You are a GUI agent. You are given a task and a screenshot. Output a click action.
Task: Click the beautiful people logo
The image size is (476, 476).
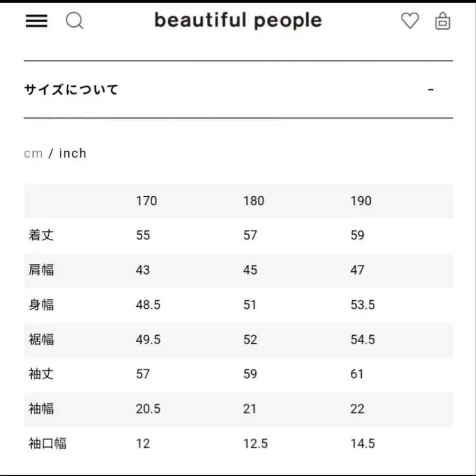(238, 20)
